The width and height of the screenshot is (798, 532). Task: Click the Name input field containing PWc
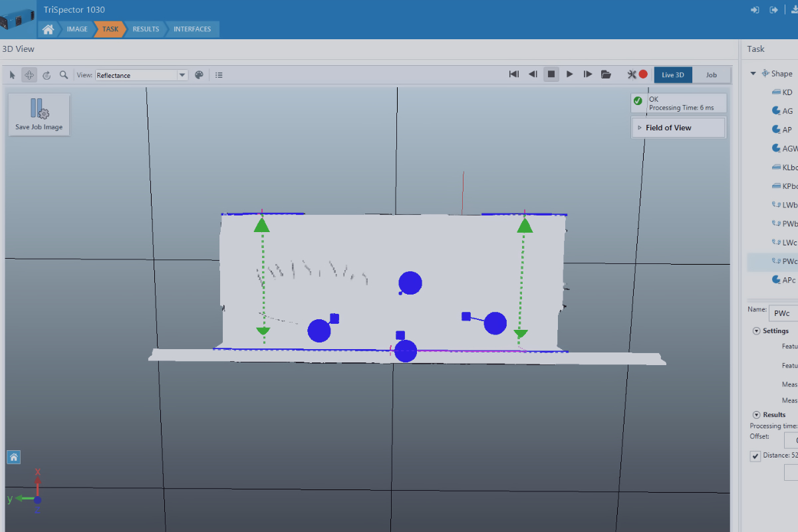tap(785, 312)
